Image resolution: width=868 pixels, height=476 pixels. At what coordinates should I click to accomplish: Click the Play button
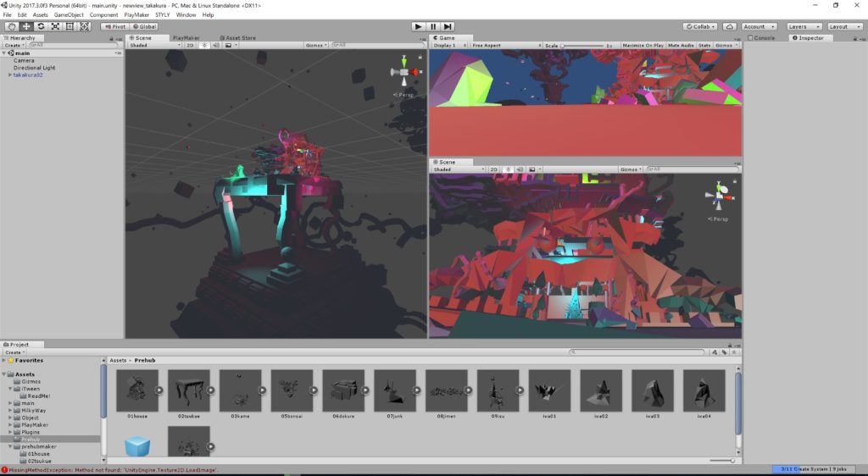[x=419, y=26]
